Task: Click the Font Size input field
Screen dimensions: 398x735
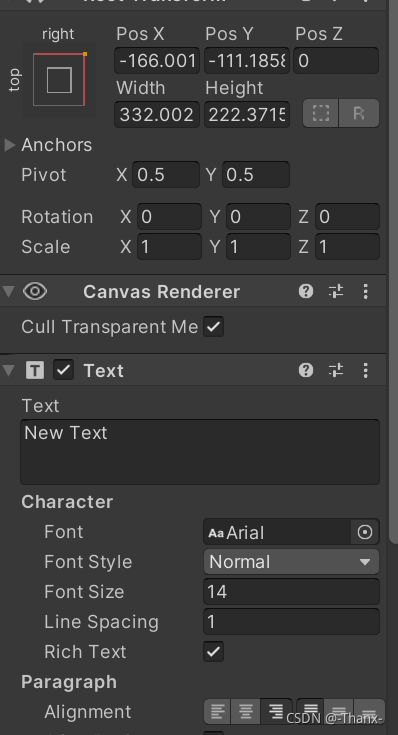Action: [291, 592]
